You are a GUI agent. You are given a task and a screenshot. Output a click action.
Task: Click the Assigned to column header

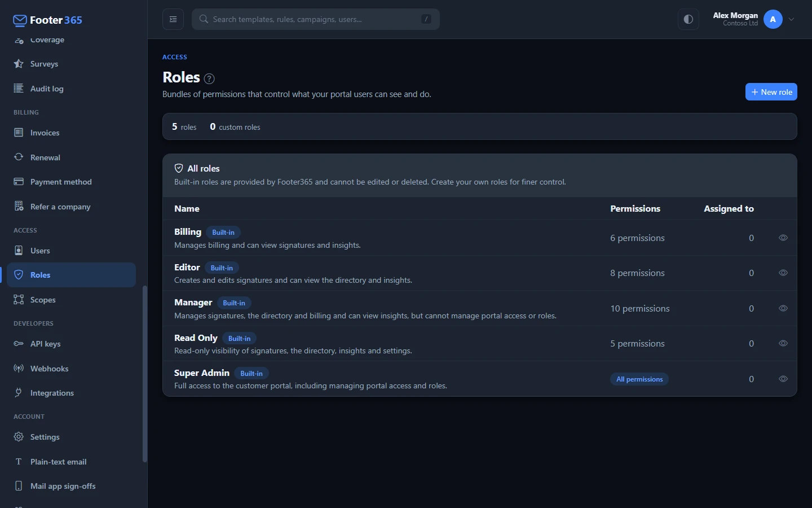click(x=729, y=209)
